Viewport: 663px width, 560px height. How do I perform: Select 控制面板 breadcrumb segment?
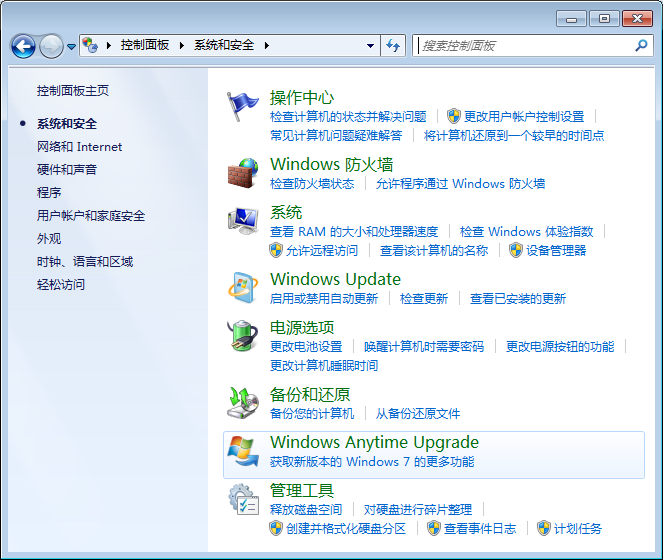click(x=145, y=45)
